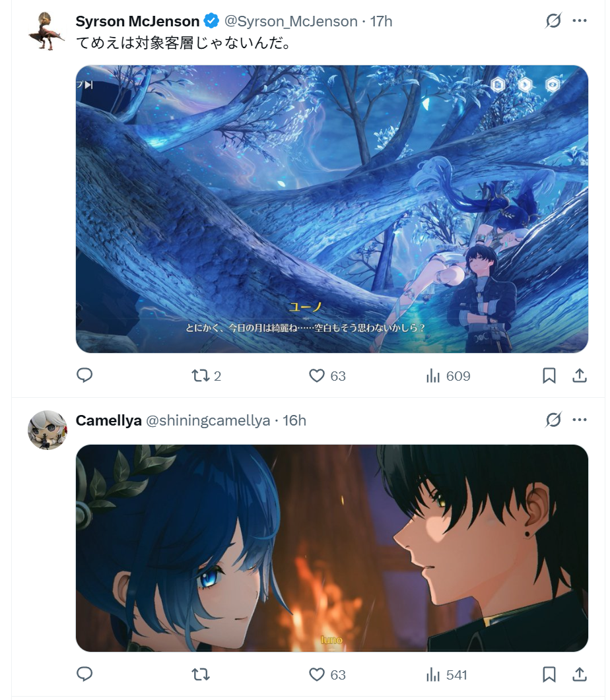Like Camellya's post
Screen dimensions: 610x700
click(327, 674)
